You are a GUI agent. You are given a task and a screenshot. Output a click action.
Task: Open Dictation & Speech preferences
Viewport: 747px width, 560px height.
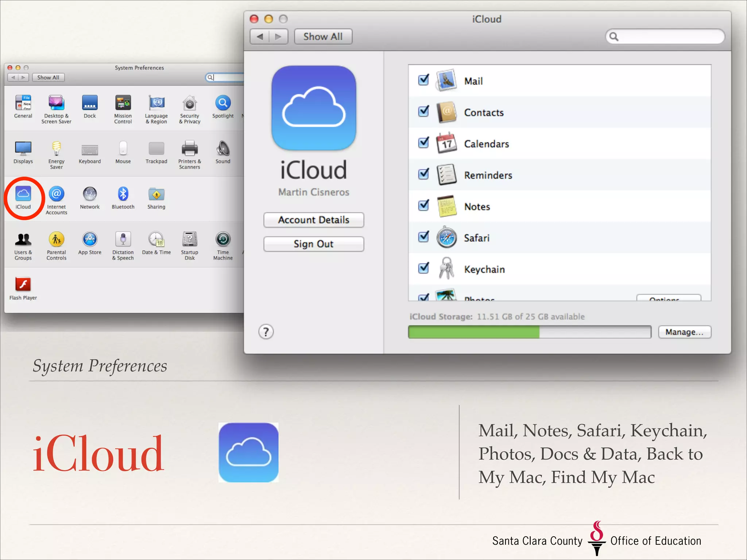123,245
